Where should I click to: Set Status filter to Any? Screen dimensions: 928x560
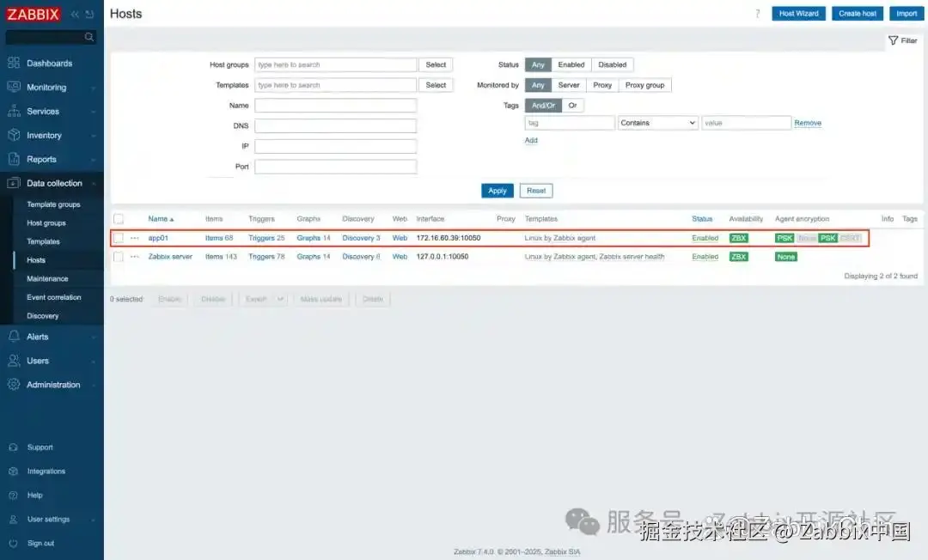pos(538,65)
